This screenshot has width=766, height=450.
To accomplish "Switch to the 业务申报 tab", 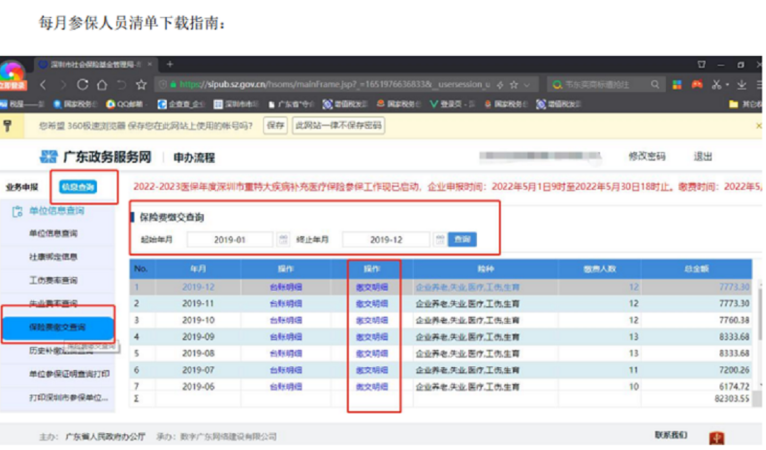I will (x=21, y=187).
